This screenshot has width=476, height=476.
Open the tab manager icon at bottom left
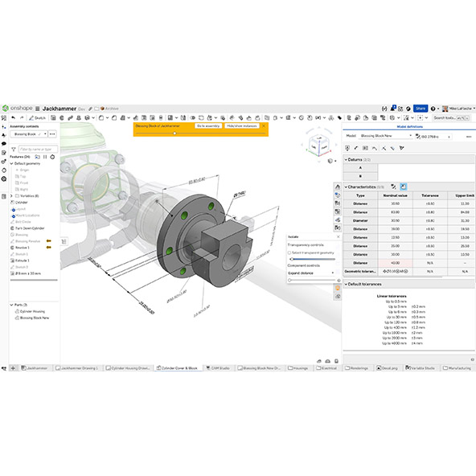click(4, 368)
